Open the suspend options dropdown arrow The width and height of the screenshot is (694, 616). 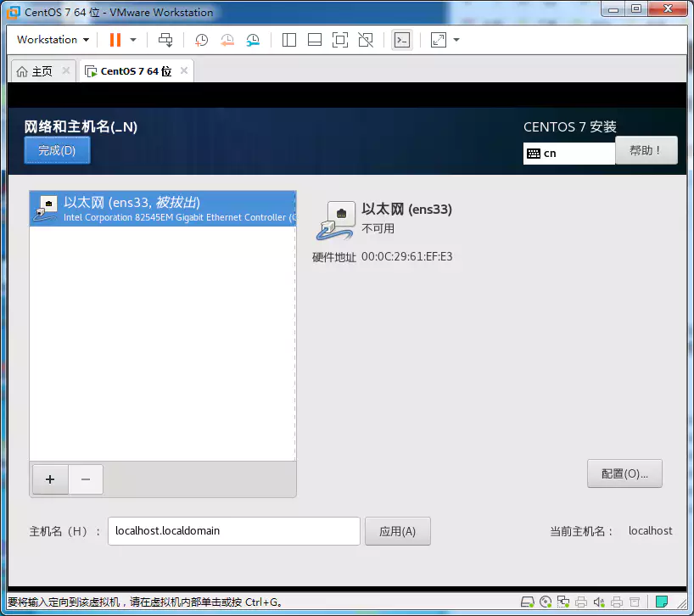tap(133, 40)
